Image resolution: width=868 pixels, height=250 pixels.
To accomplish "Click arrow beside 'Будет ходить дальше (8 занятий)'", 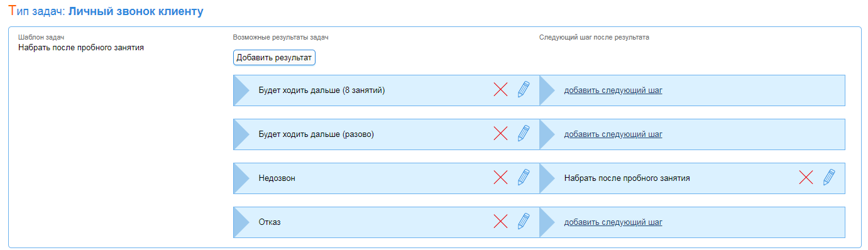I will (x=241, y=90).
